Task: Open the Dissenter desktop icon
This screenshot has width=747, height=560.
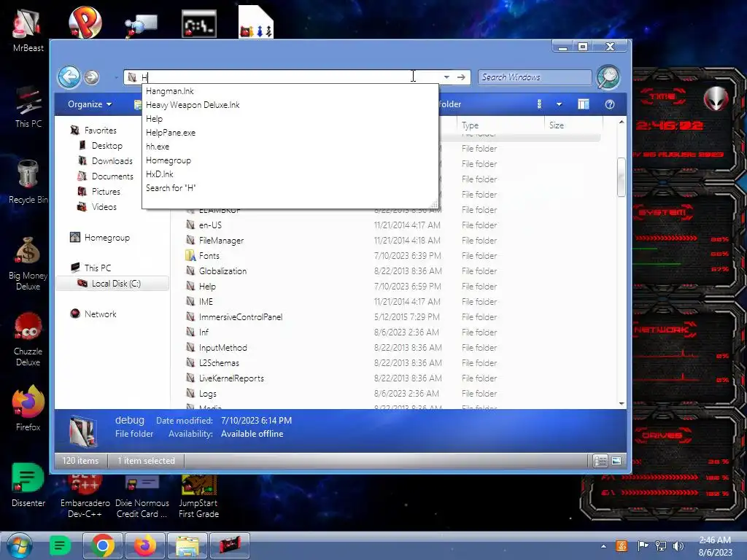Action: pos(28,485)
